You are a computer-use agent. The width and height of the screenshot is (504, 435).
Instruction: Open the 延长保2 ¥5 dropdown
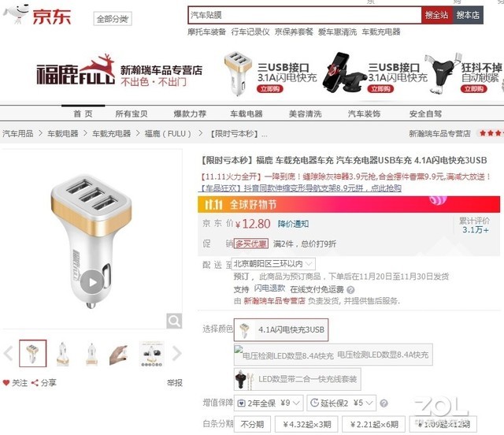pos(341,403)
